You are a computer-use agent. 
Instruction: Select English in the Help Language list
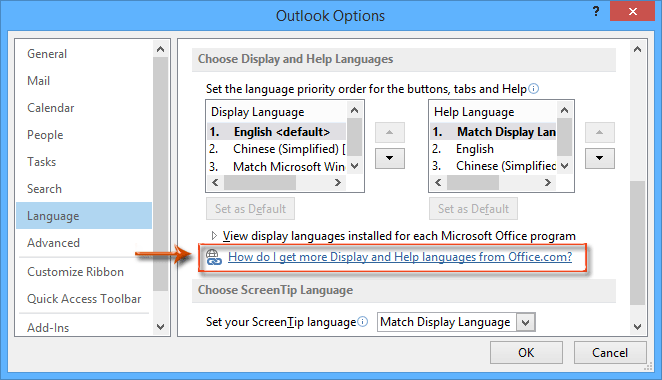pyautogui.click(x=493, y=149)
